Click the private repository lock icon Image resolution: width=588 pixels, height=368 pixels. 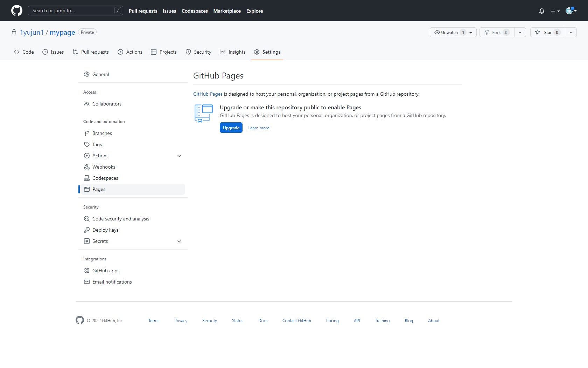[x=14, y=32]
